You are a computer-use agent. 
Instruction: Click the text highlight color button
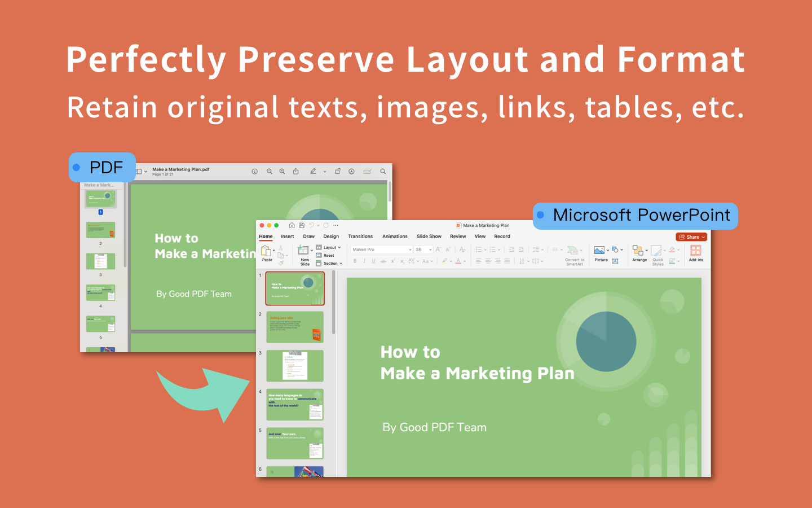click(444, 261)
